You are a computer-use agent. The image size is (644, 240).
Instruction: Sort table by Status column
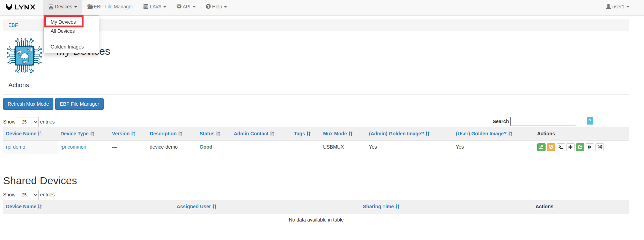point(210,134)
